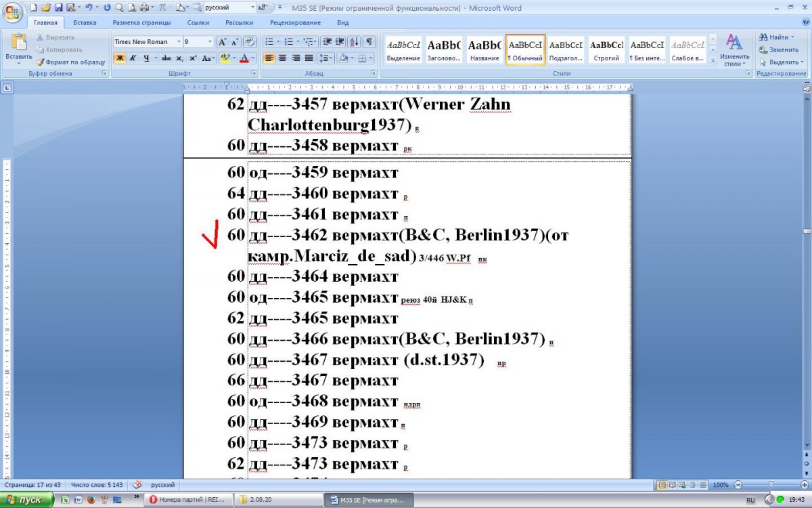Apply the Заголово... heading style
Viewport: 812px width, 508px height.
pos(444,50)
